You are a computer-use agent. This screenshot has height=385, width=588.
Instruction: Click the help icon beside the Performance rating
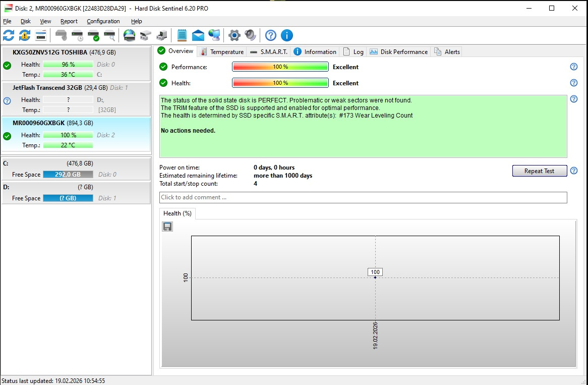click(574, 67)
